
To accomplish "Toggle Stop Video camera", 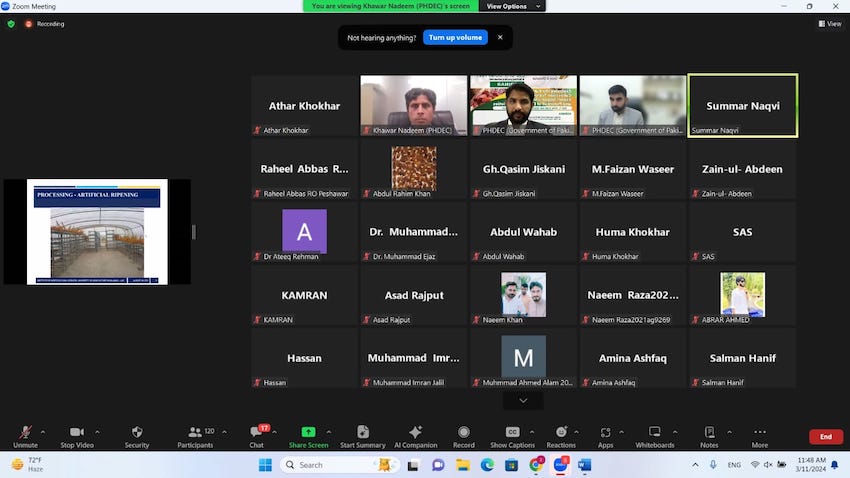I will click(x=76, y=435).
